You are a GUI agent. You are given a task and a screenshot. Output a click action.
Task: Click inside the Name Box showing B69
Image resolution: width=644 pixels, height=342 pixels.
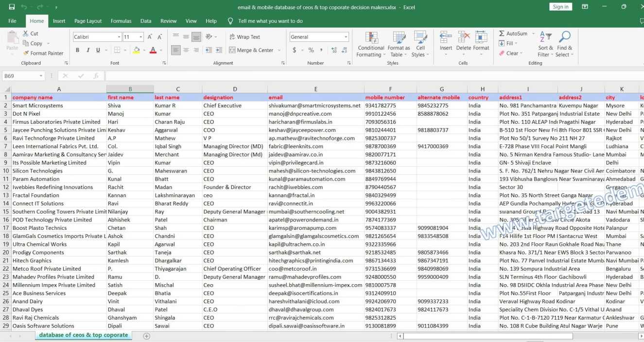(19, 75)
